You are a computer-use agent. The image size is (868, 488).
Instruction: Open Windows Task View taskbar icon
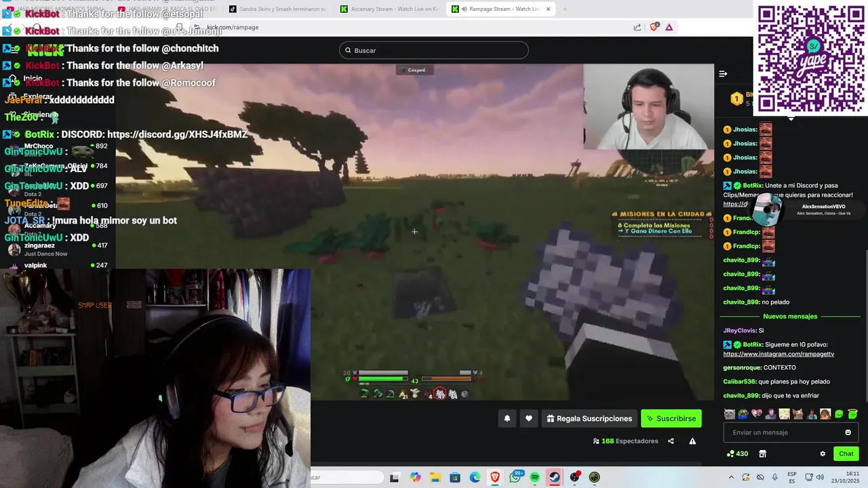point(395,477)
